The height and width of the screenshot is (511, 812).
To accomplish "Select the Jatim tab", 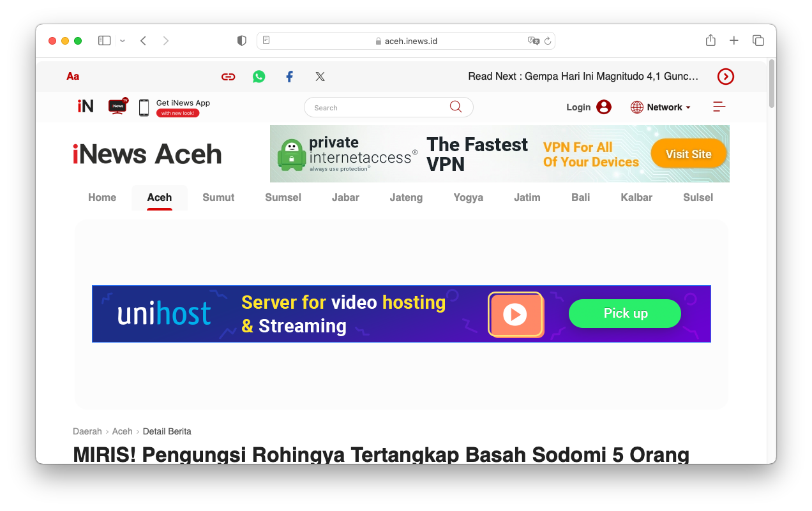I will pos(527,197).
